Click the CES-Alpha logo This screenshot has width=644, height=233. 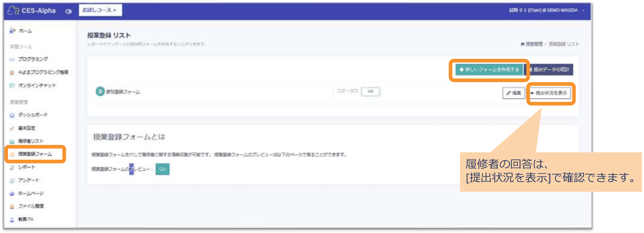(32, 10)
